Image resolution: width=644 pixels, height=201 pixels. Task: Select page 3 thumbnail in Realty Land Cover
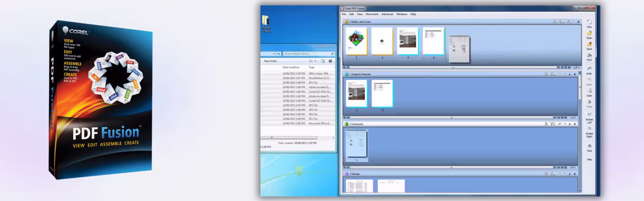coord(408,41)
